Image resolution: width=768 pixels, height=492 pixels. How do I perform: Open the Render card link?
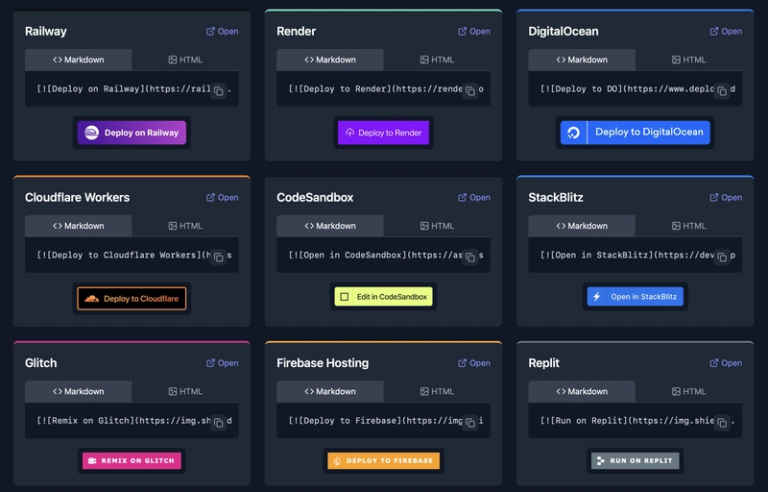pyautogui.click(x=474, y=31)
